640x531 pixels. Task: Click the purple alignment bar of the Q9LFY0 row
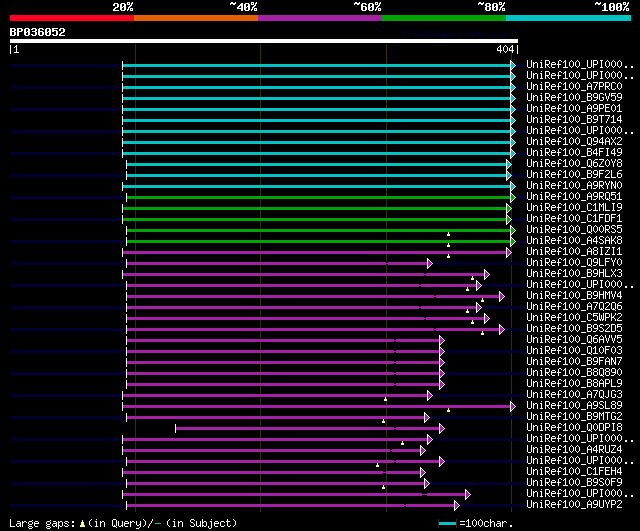pyautogui.click(x=277, y=264)
